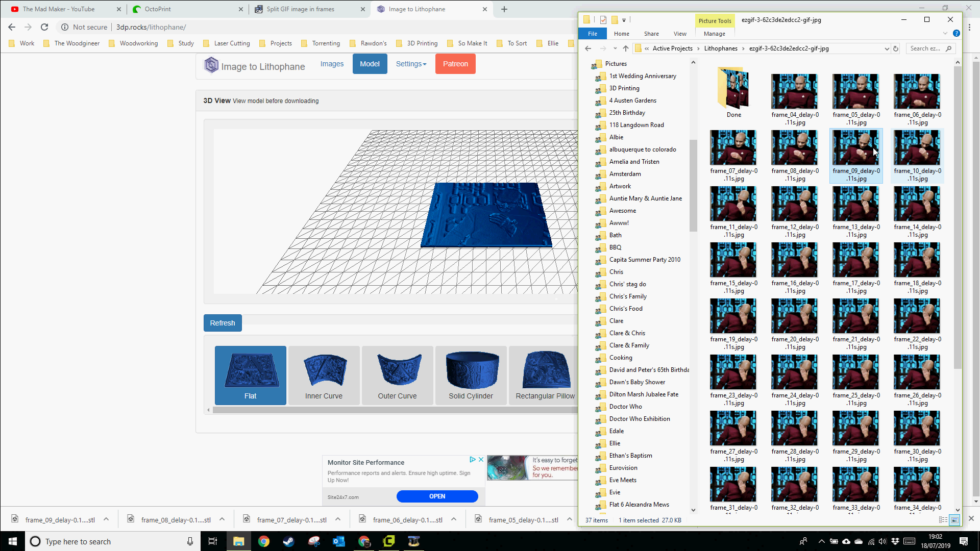Click the Refresh button in 3D view
This screenshot has height=551, width=980.
pos(222,322)
